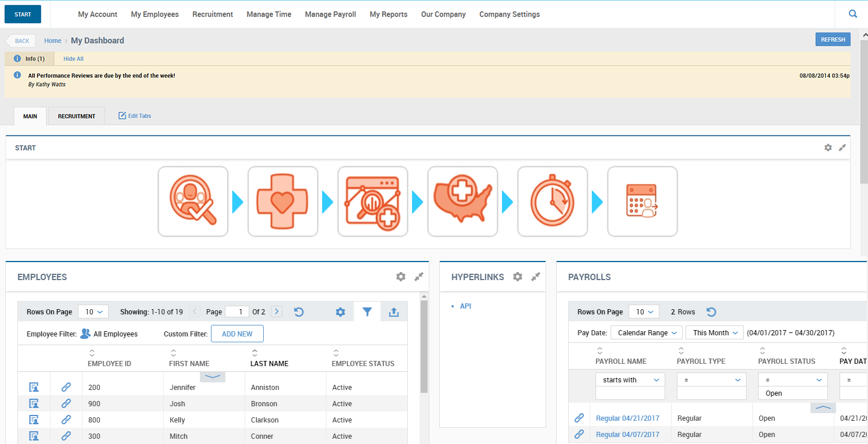Image resolution: width=868 pixels, height=444 pixels.
Task: Go to next page of Employees table
Action: pyautogui.click(x=277, y=311)
